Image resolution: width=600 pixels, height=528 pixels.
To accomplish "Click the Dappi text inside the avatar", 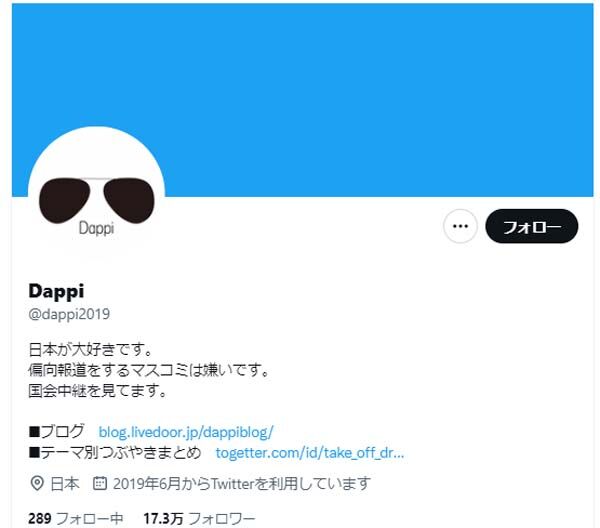I will click(96, 228).
